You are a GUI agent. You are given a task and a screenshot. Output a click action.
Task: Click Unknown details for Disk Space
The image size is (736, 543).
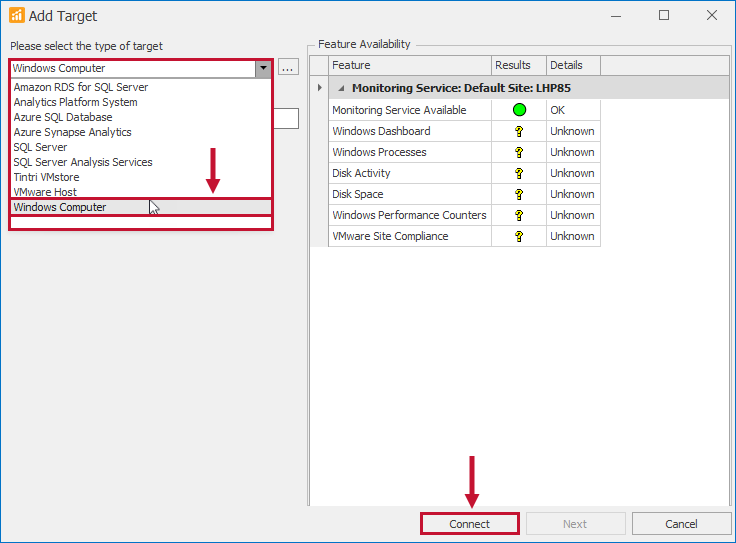coord(573,194)
